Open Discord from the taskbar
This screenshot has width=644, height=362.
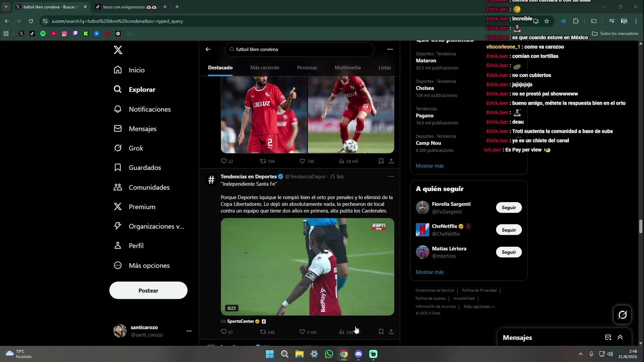click(358, 354)
